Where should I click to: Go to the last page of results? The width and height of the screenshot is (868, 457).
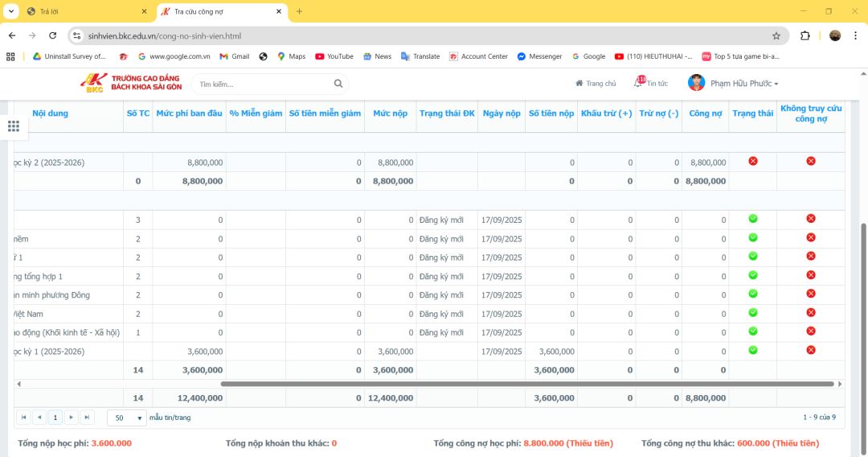87,418
